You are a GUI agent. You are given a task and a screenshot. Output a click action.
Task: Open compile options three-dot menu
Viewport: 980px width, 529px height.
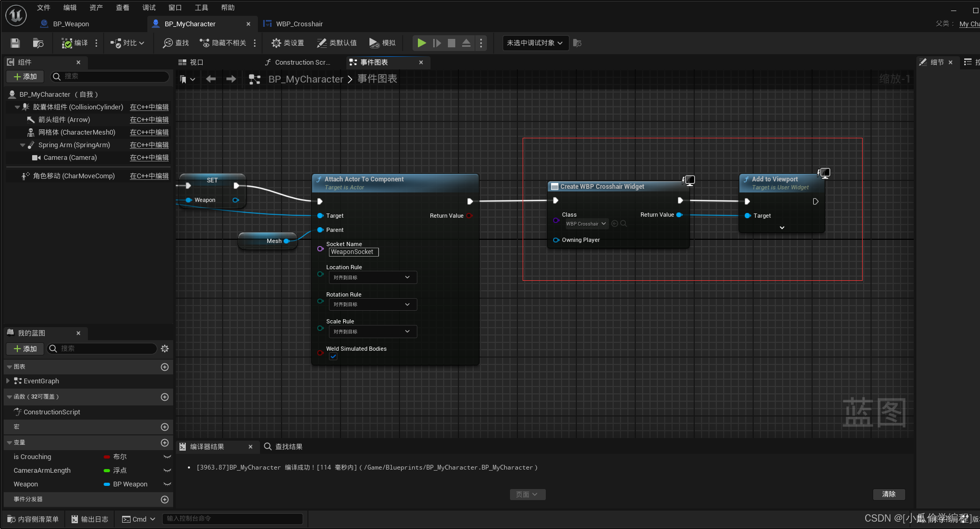96,43
